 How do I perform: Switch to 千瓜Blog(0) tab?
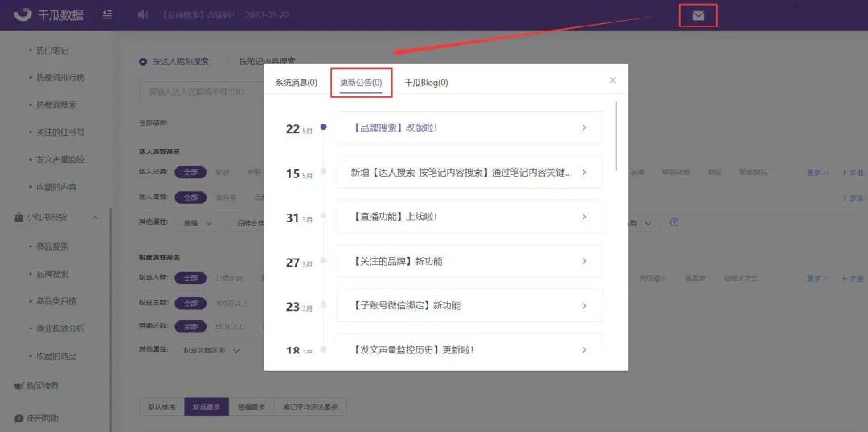click(426, 83)
